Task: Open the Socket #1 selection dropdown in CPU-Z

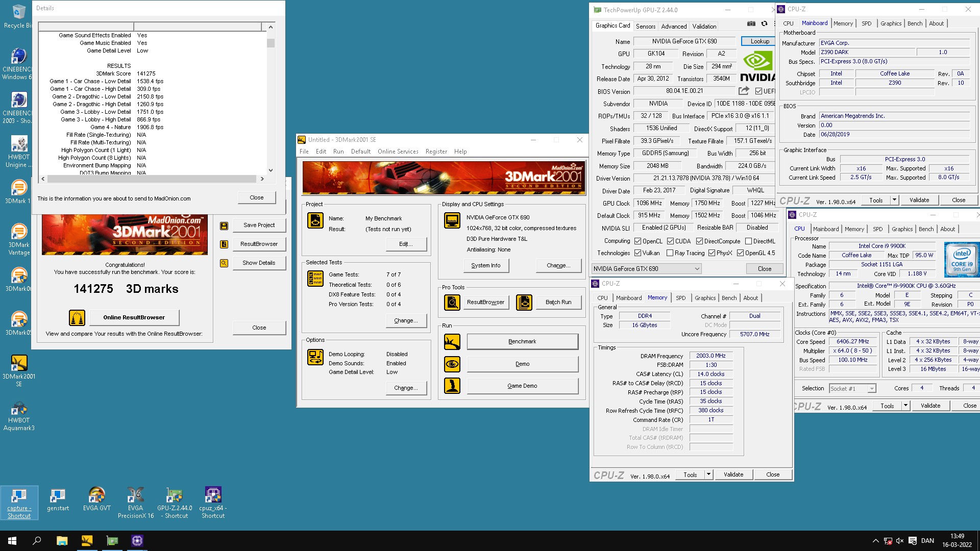Action: pos(852,389)
